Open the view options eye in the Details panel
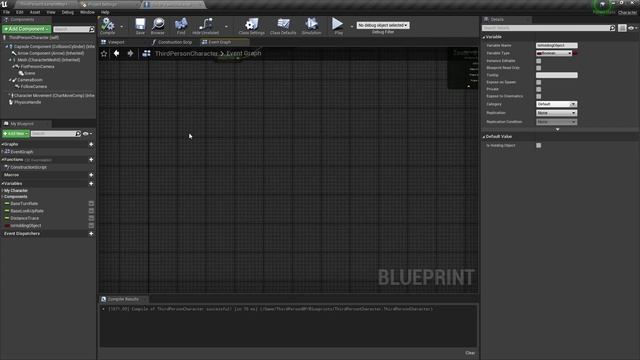 [632, 28]
